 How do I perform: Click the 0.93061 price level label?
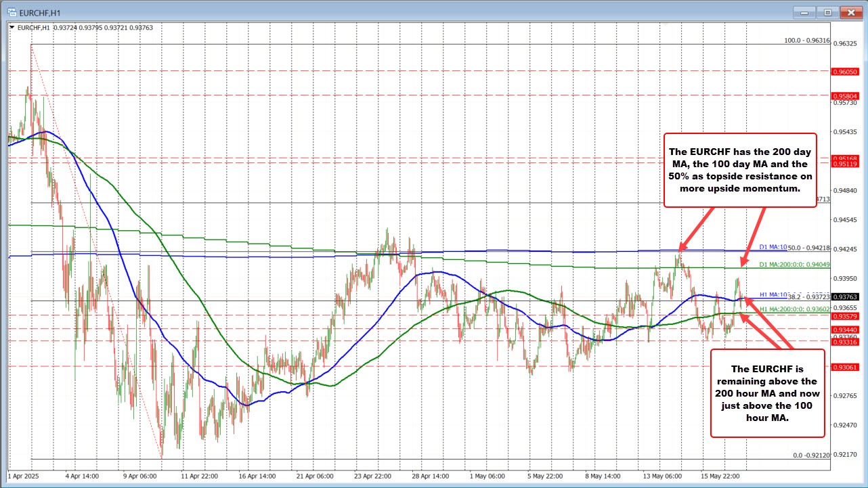point(847,368)
